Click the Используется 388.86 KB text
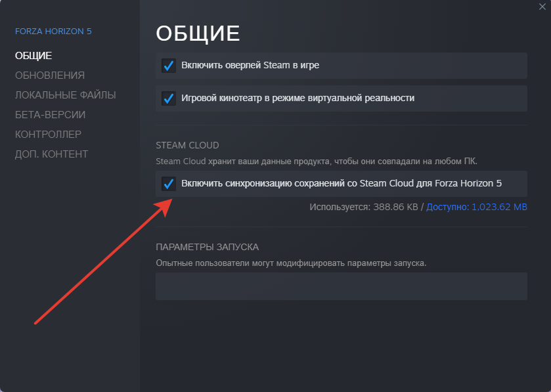Screen dimensions: 551x392 (364, 207)
